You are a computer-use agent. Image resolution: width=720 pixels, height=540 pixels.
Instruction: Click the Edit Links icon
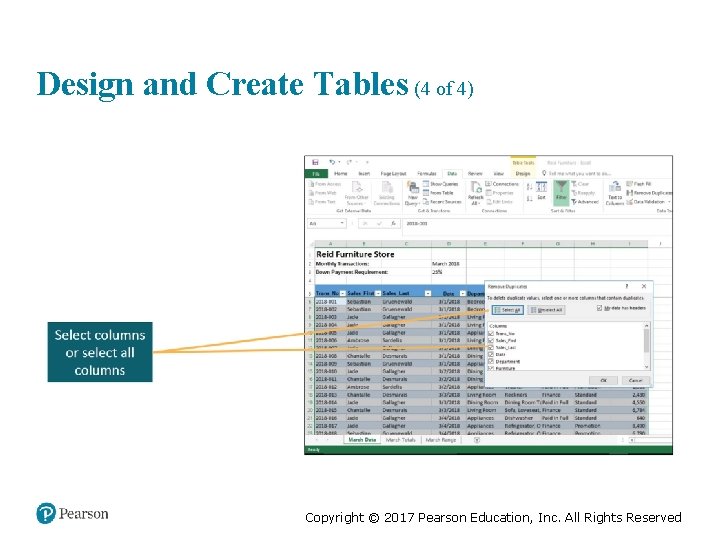point(488,202)
